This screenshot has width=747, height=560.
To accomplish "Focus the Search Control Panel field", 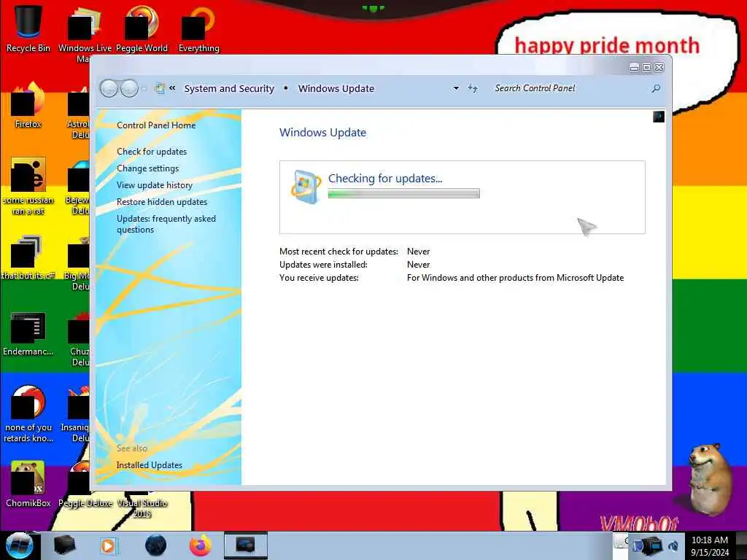I will point(569,88).
